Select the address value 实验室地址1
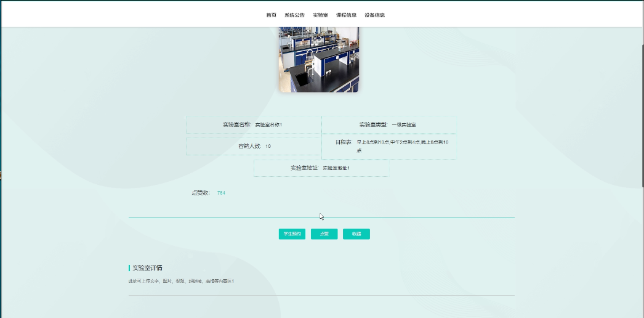 336,168
